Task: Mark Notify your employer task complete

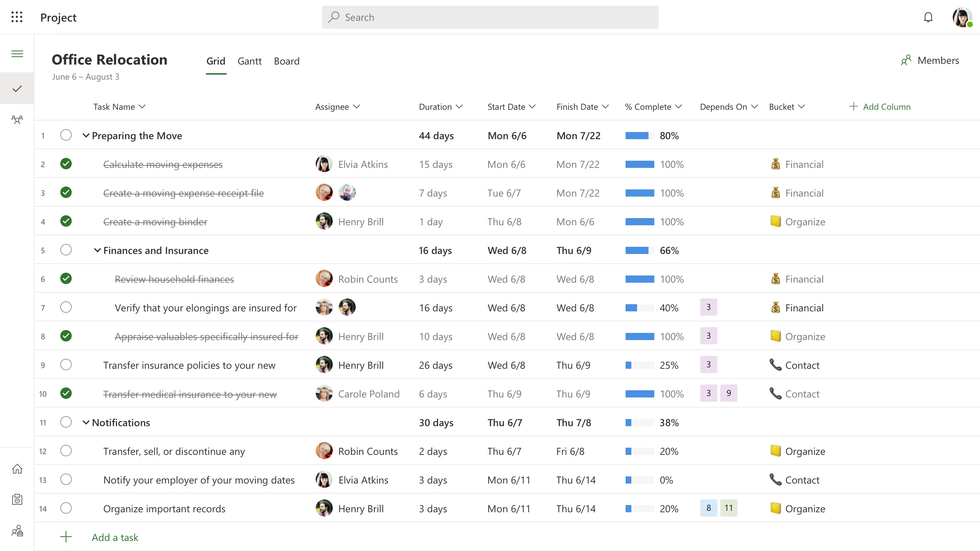Action: click(66, 480)
